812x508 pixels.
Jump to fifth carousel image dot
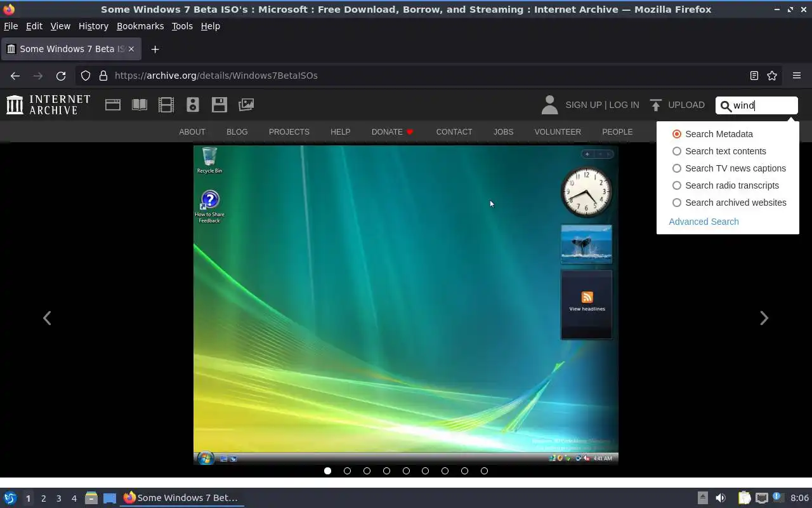click(x=406, y=471)
